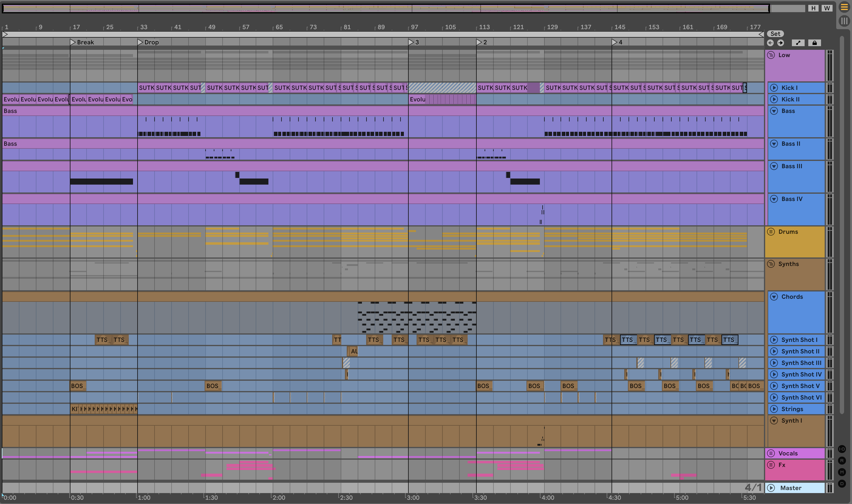The image size is (852, 504).
Task: Switch to Arrangement view selector icon
Action: point(844,7)
